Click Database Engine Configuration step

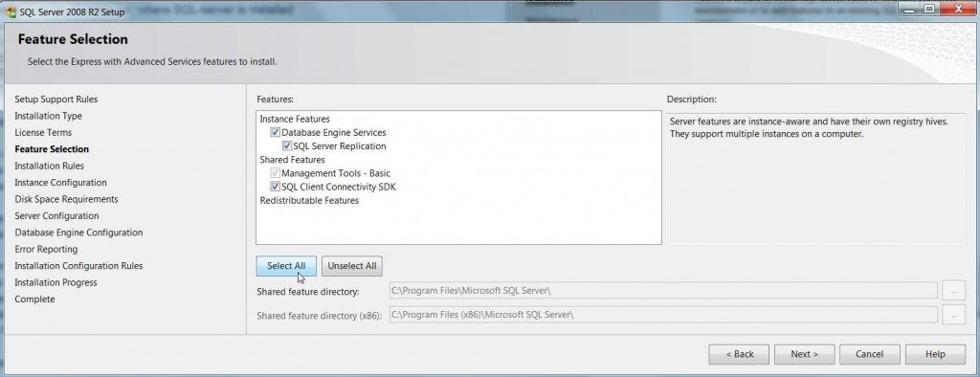tap(78, 233)
